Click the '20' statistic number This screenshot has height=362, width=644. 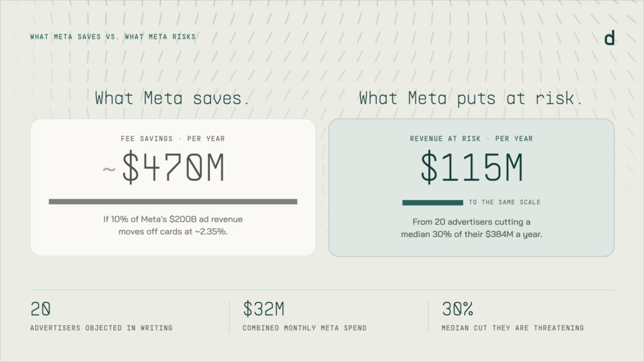click(x=40, y=309)
